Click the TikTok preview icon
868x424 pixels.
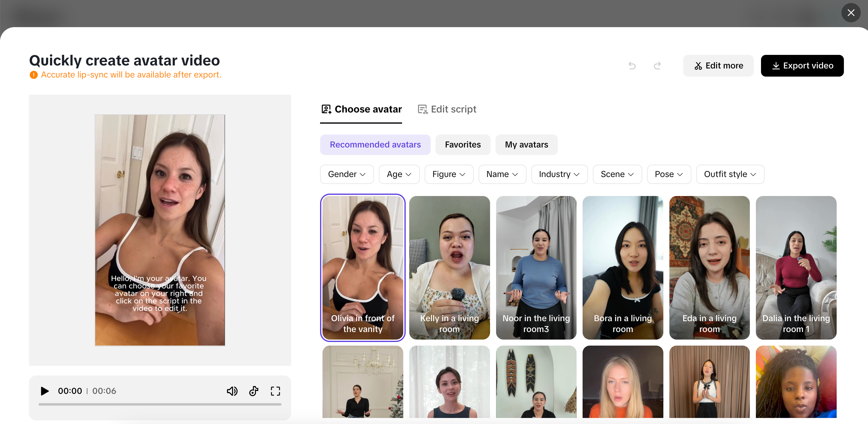(x=254, y=391)
